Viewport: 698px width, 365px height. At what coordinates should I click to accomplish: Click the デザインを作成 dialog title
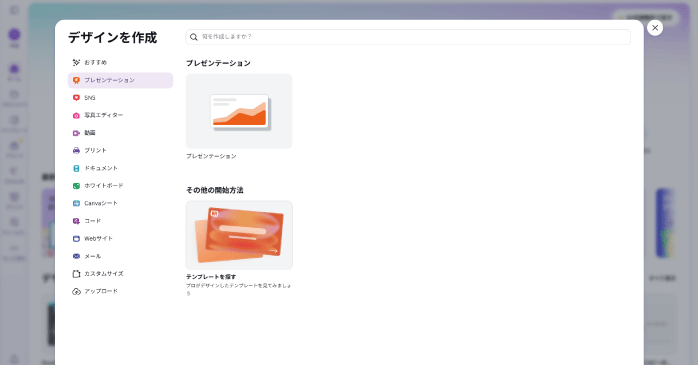[x=113, y=37]
